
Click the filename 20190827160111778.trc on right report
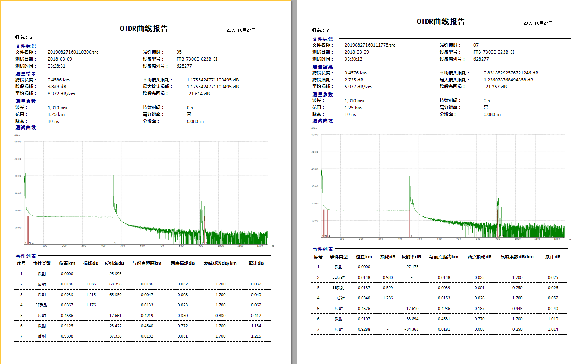(x=370, y=45)
